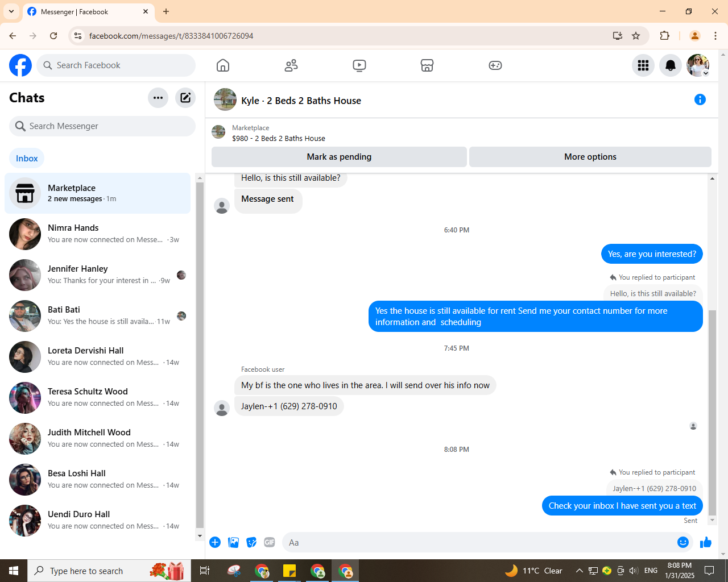Select the Inbox filter tab
The height and width of the screenshot is (582, 728).
click(27, 159)
